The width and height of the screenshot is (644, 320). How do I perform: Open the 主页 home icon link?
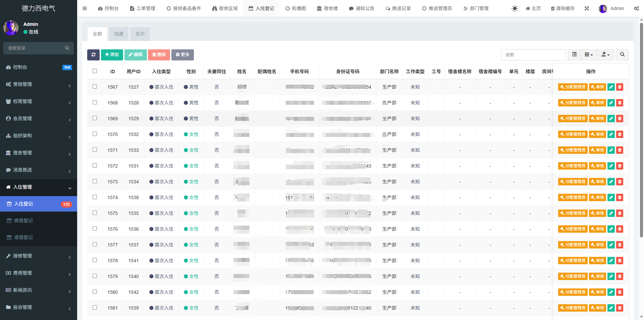point(533,8)
